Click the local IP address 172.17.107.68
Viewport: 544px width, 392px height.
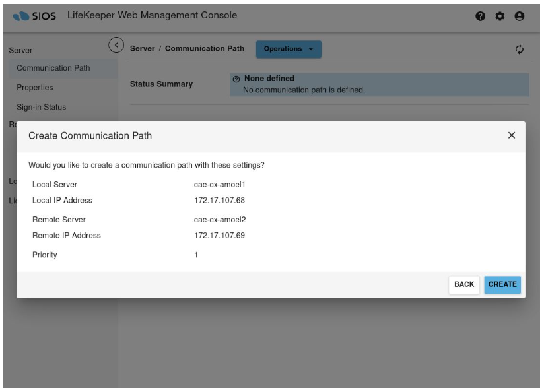click(x=215, y=201)
